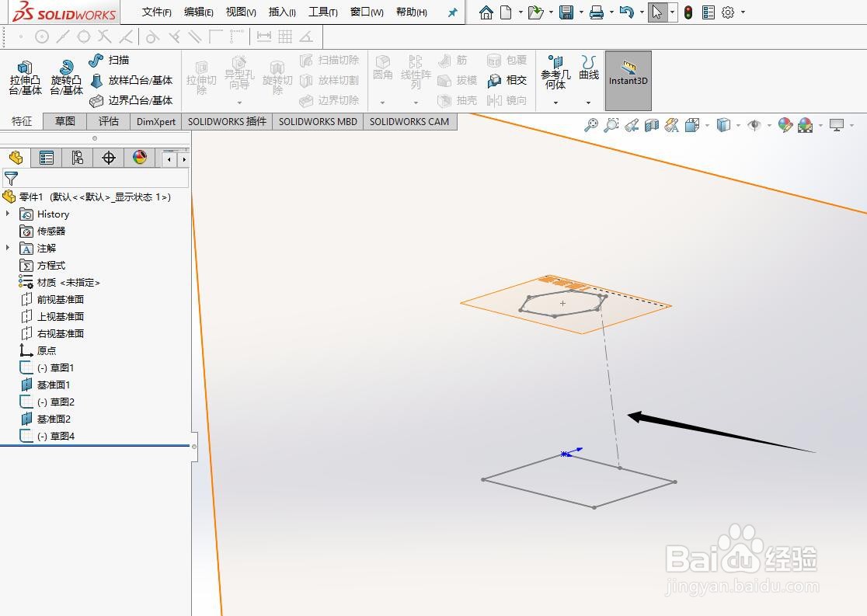Viewport: 867px width, 616px height.
Task: Open the View Settings monitor icon
Action: [x=837, y=126]
